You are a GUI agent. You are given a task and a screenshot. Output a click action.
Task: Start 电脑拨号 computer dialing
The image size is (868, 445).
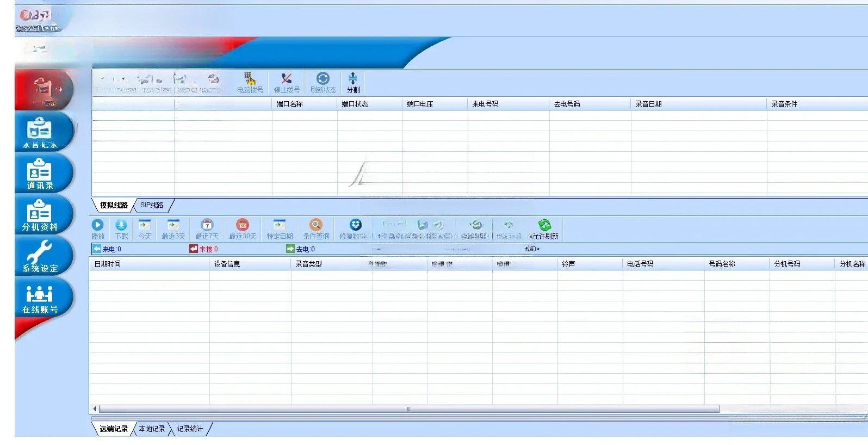pos(250,83)
